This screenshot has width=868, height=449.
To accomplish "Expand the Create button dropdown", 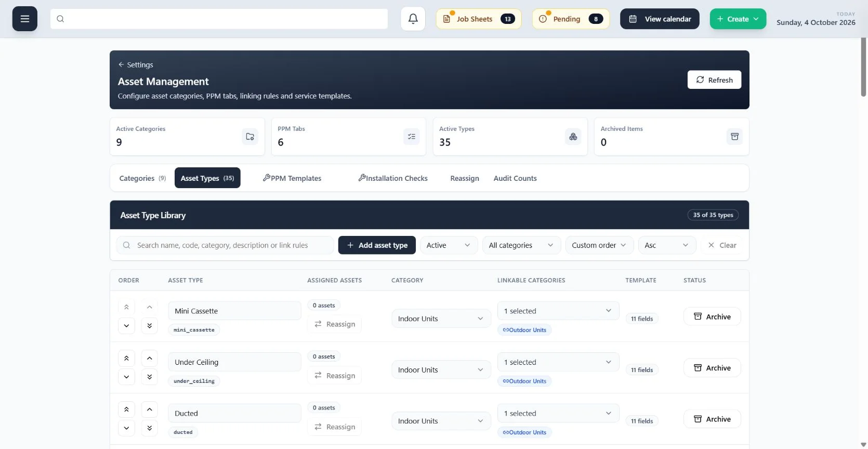I will point(738,19).
